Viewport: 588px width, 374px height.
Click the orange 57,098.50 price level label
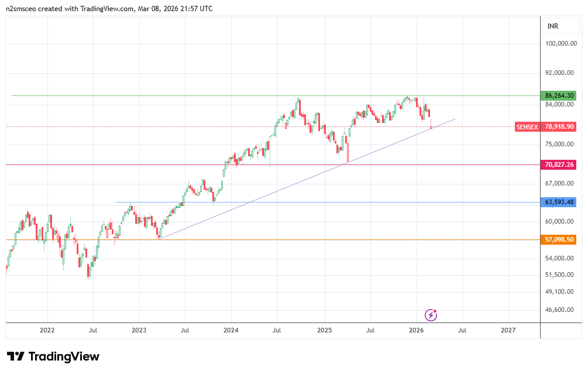point(559,239)
